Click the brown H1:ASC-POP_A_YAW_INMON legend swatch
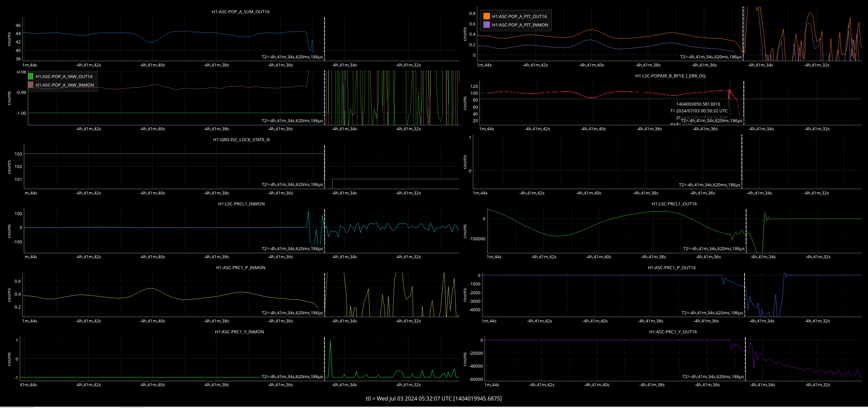 [31, 85]
